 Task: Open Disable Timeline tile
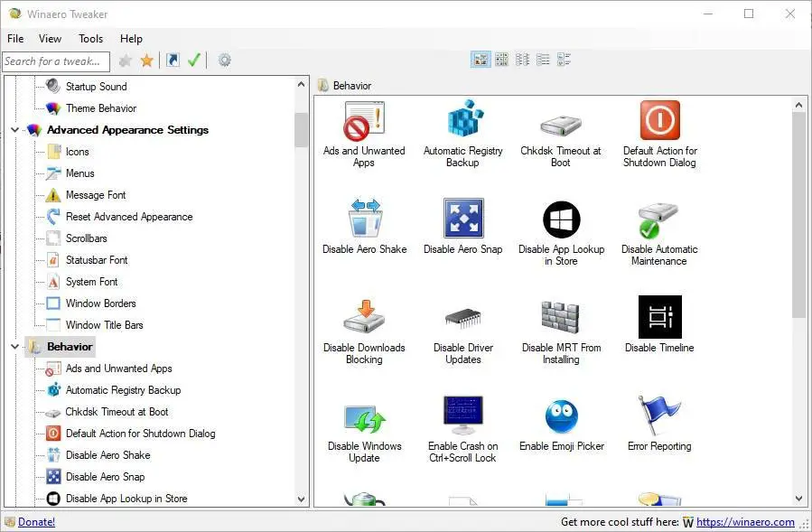659,325
